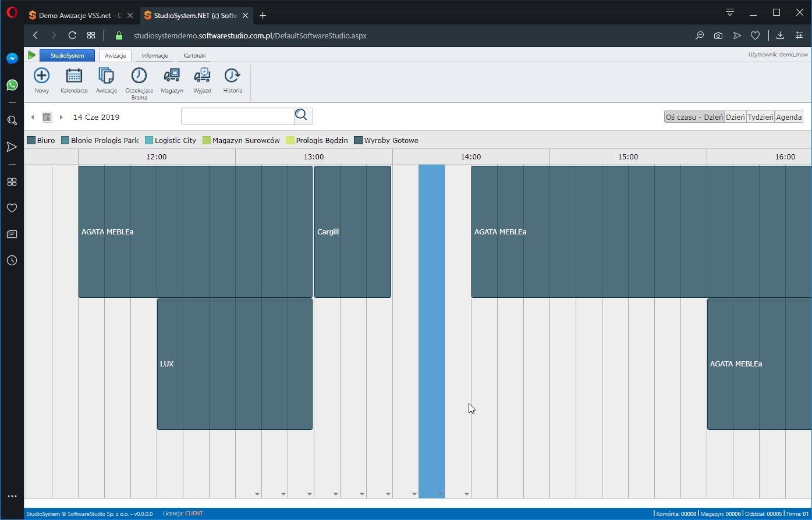Click the Błonie Prologis Park legend label
This screenshot has width=812, height=520.
click(x=105, y=140)
